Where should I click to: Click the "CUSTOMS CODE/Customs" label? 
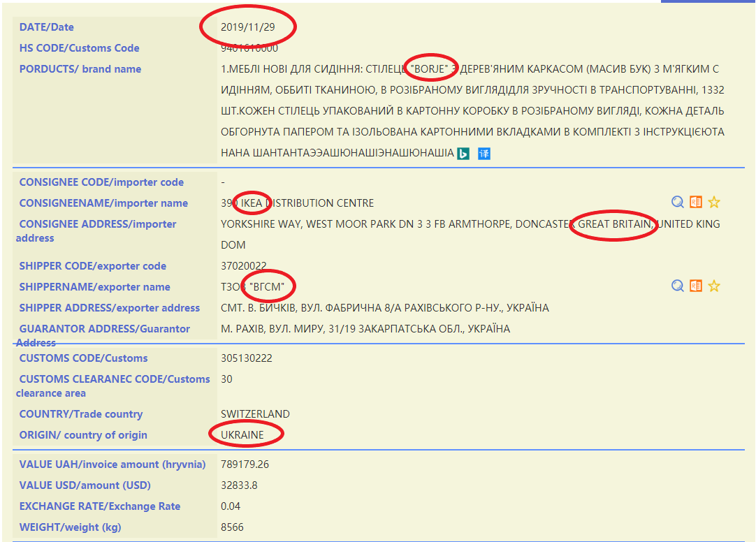pyautogui.click(x=83, y=358)
